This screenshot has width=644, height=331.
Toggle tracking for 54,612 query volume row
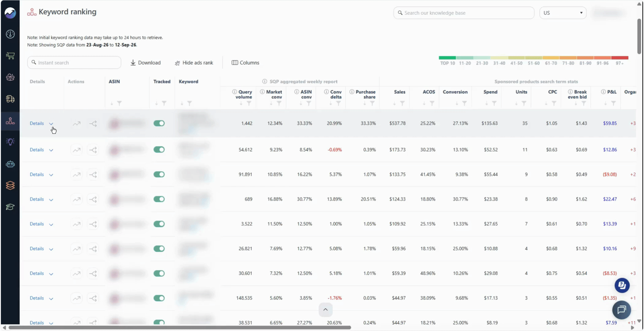coord(159,150)
